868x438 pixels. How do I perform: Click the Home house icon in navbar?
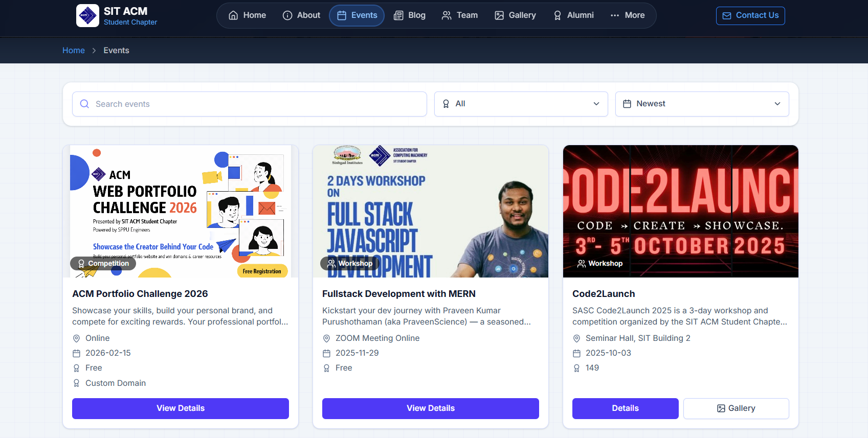[233, 15]
